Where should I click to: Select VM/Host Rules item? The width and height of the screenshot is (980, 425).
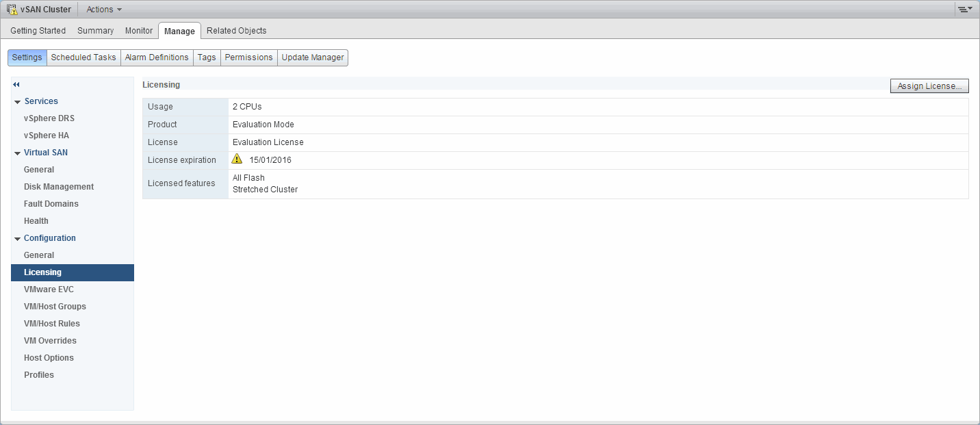pyautogui.click(x=52, y=324)
